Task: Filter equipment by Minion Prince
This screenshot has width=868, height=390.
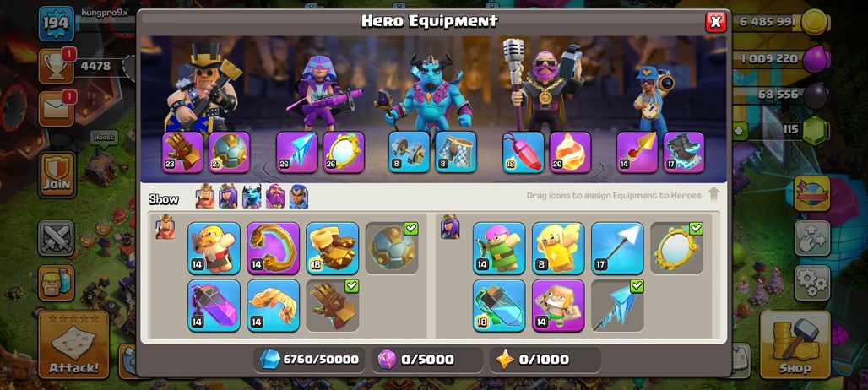Action: click(252, 197)
